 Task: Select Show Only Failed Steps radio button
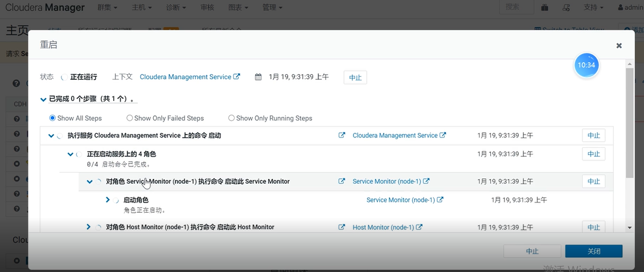(129, 118)
